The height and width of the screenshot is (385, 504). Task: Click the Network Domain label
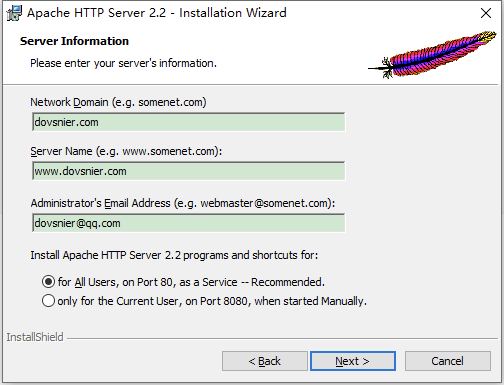(x=118, y=102)
